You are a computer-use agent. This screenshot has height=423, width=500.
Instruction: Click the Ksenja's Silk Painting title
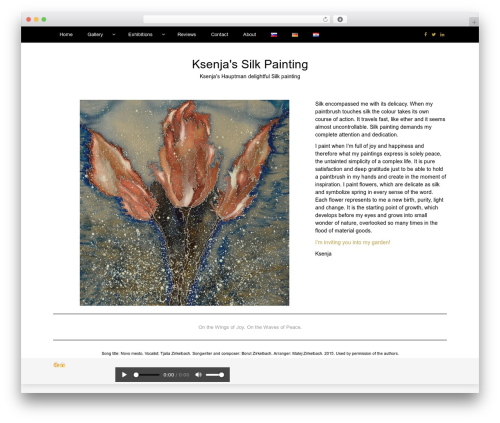(250, 64)
